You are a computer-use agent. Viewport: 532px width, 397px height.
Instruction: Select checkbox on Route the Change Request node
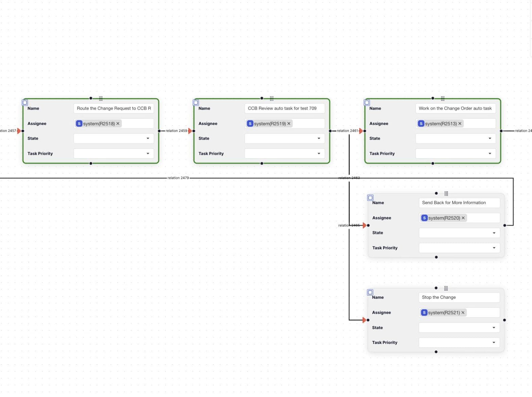(x=25, y=103)
